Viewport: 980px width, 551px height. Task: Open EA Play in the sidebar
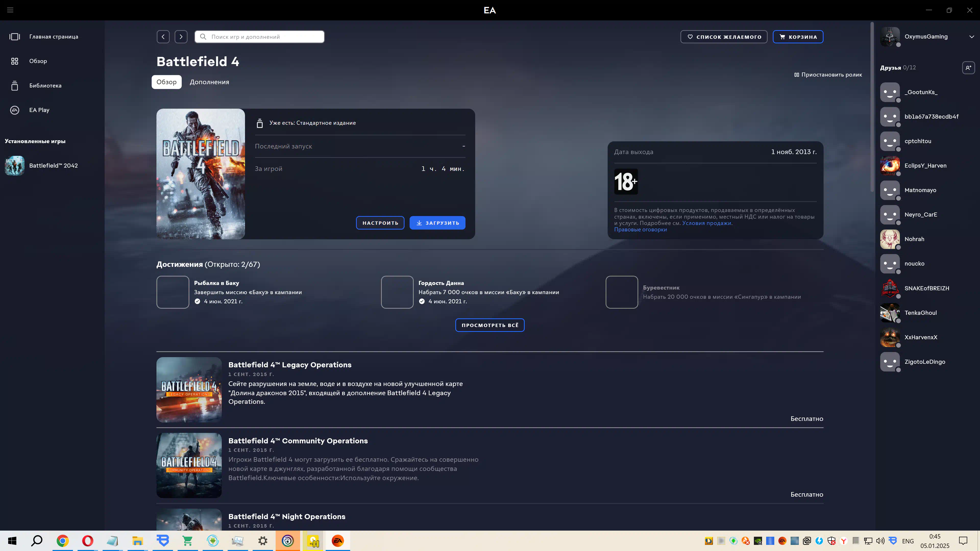coord(52,110)
